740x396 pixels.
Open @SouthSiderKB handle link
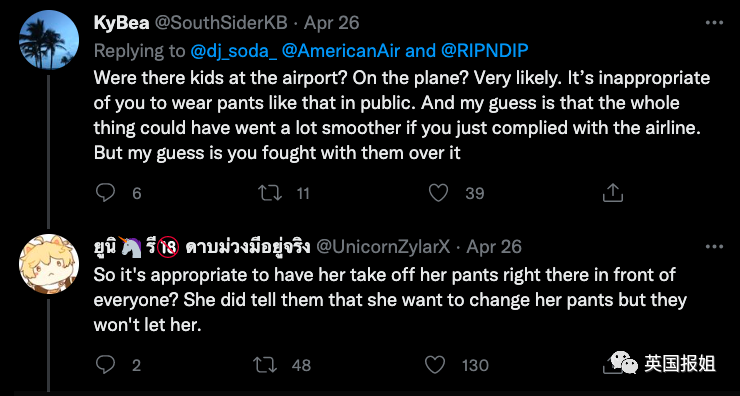[x=221, y=23]
